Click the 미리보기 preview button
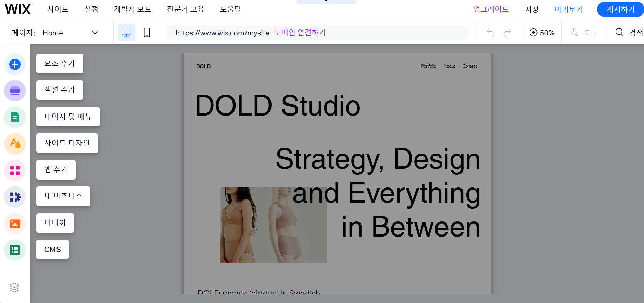The height and width of the screenshot is (303, 644). (569, 9)
